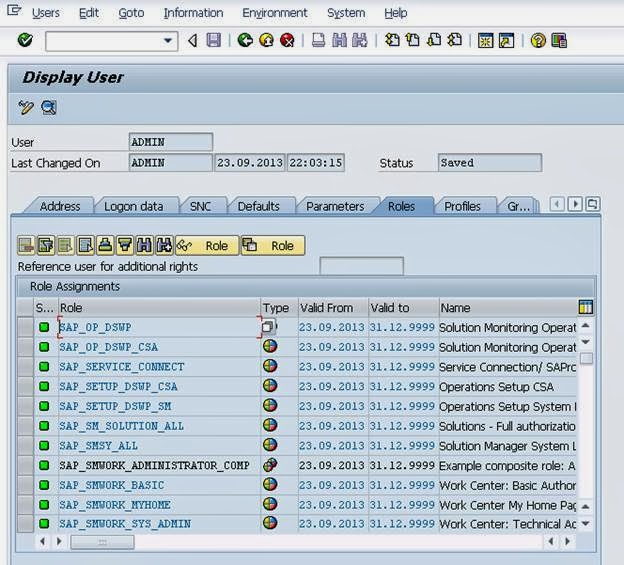Click the Next Page icon
This screenshot has width=624, height=565.
(434, 40)
